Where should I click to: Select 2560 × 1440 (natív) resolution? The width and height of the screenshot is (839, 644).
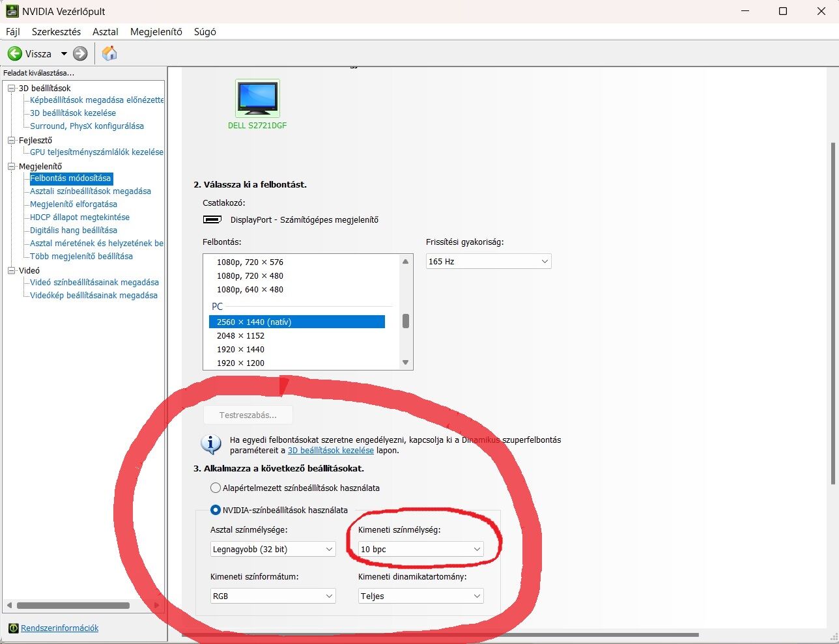(x=297, y=322)
